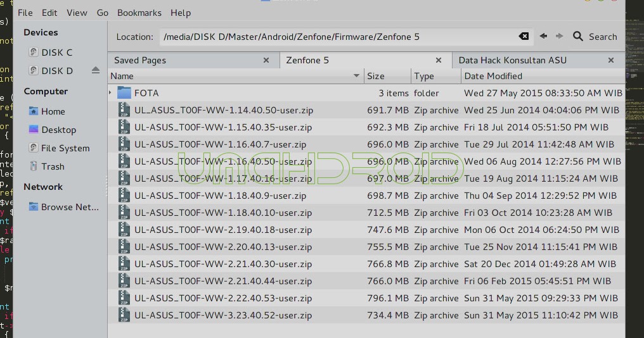Click the Trash bin icon
Image resolution: width=644 pixels, height=338 pixels.
(x=33, y=166)
